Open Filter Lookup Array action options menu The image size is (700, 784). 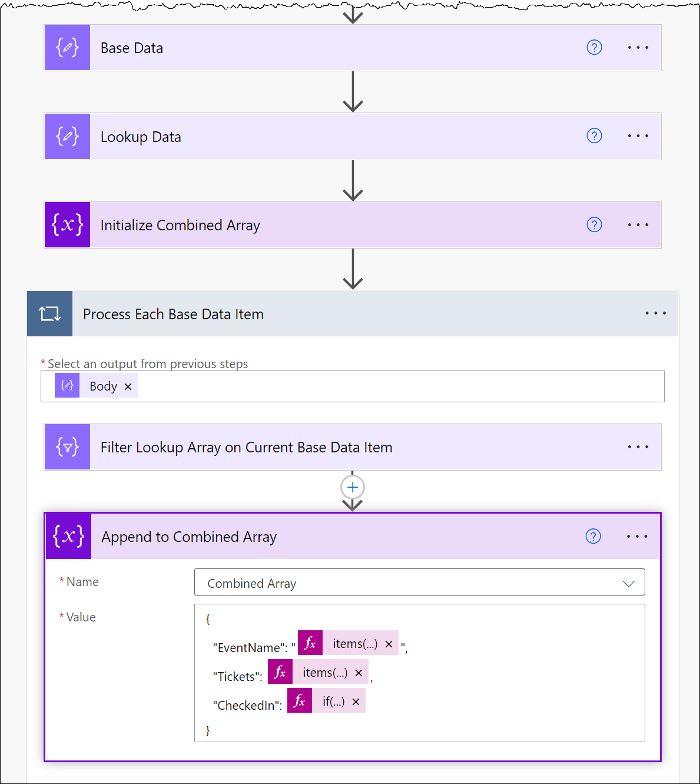pos(638,447)
